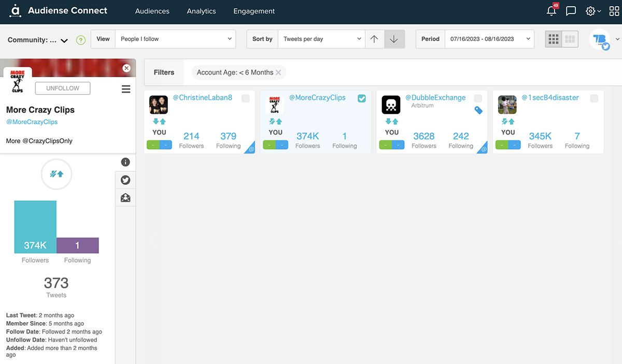Open the apps grid icon
The width and height of the screenshot is (622, 364).
614,11
